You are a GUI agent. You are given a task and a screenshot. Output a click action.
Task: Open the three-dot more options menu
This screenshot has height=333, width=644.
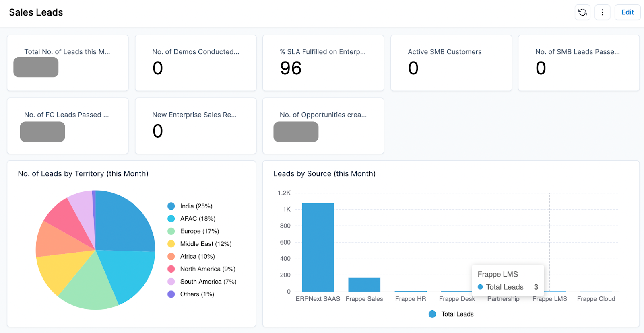click(602, 12)
